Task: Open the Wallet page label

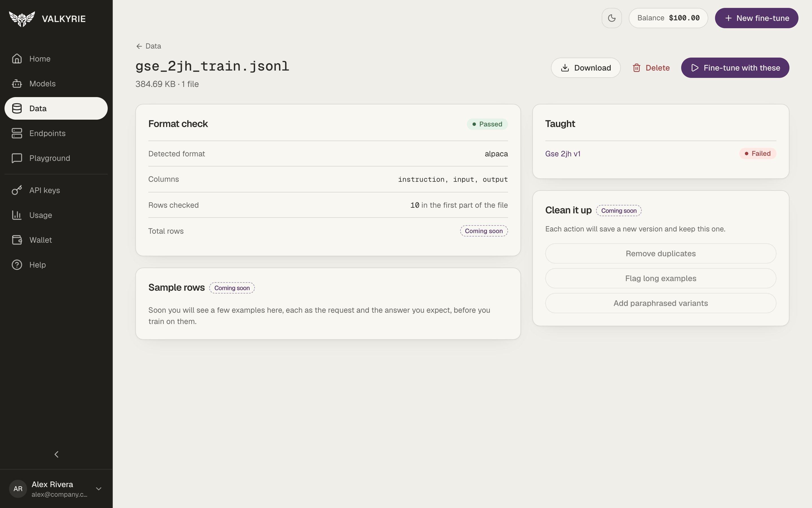Action: (x=41, y=240)
